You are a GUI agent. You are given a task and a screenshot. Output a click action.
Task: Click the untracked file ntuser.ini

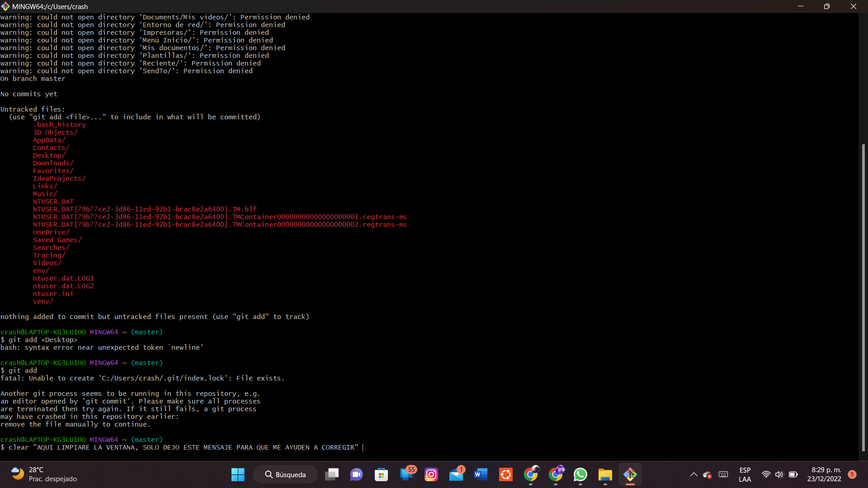coord(53,294)
